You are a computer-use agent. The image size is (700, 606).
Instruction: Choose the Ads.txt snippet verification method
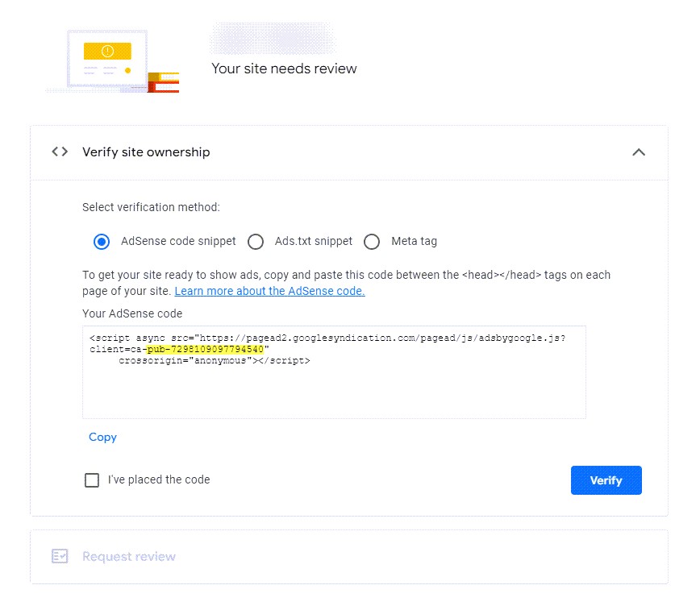[256, 242]
